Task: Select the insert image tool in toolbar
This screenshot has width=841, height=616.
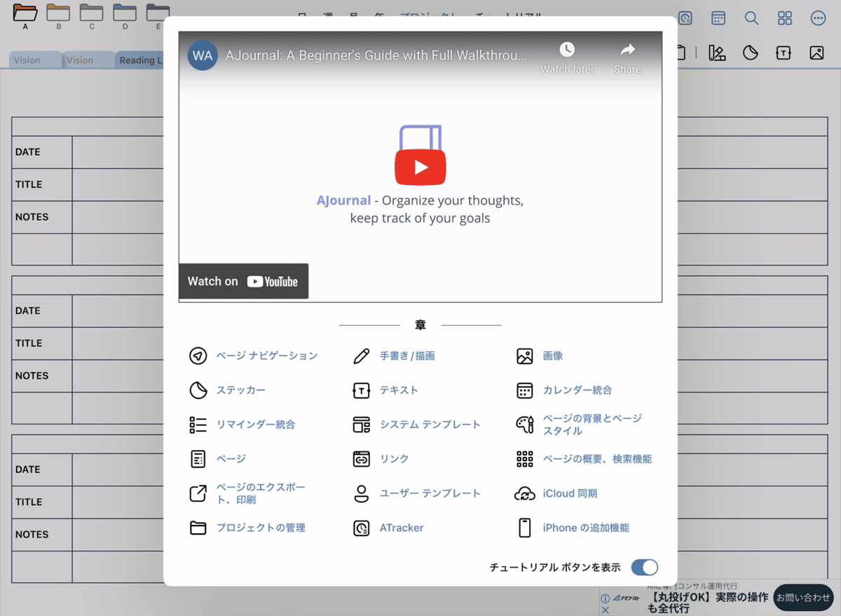Action: tap(816, 53)
